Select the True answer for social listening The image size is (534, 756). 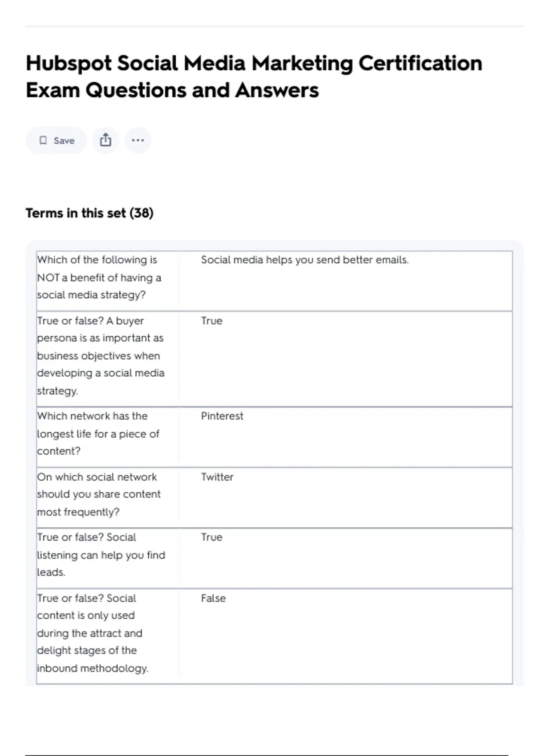pyautogui.click(x=211, y=538)
